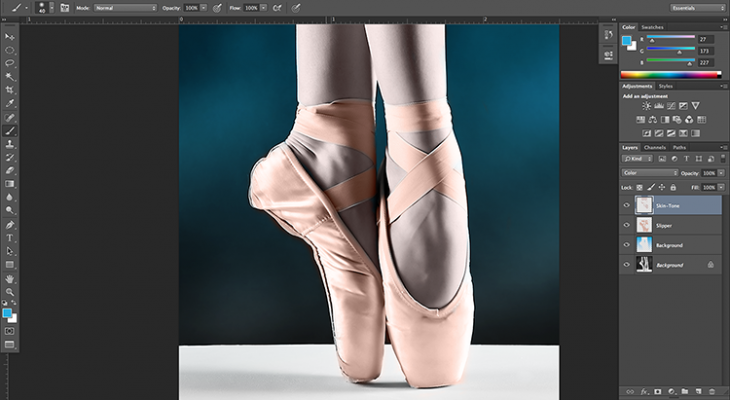Switch to the Styles tab

(666, 86)
